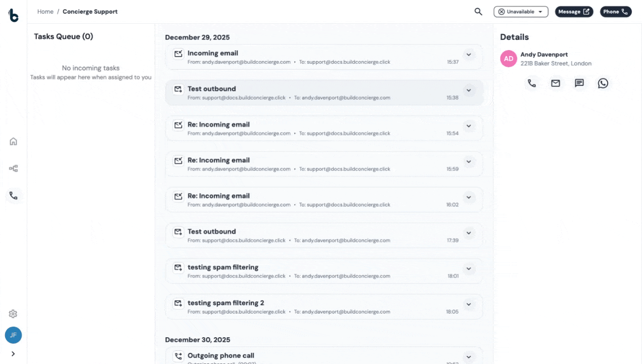Click the AD avatar next to Andy Davenport
This screenshot has height=364, width=642.
[509, 59]
